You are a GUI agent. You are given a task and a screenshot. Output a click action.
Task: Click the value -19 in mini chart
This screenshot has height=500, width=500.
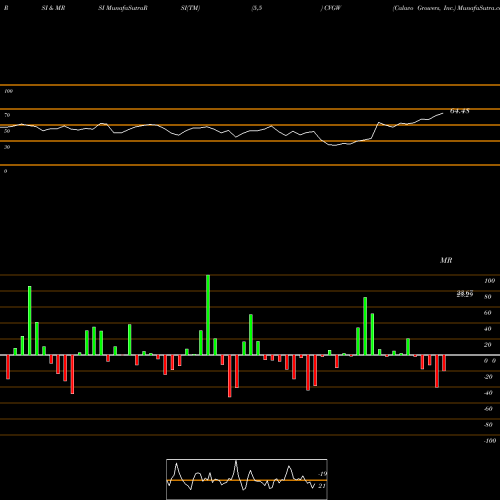322,474
